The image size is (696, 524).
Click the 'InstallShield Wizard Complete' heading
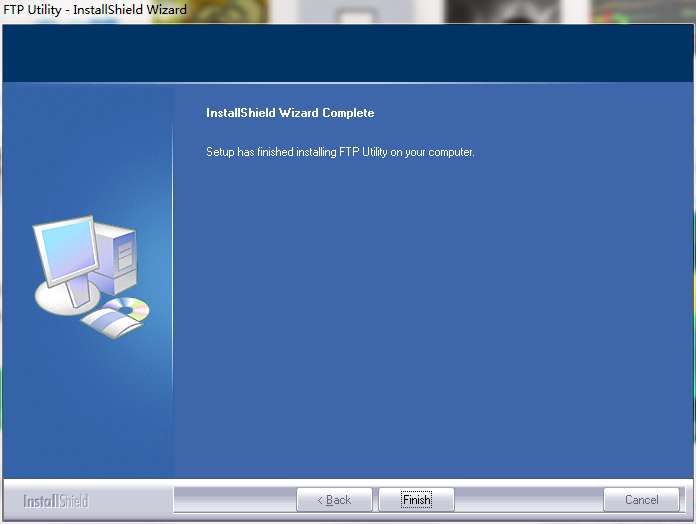point(290,113)
